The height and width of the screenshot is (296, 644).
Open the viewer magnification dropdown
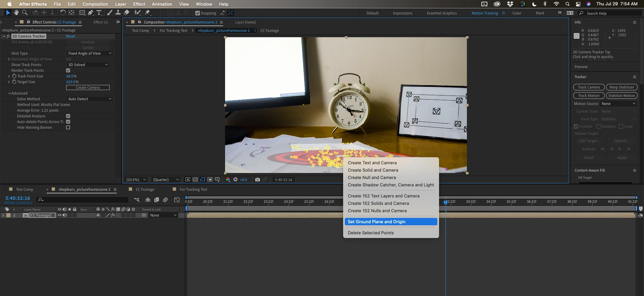pyautogui.click(x=136, y=180)
